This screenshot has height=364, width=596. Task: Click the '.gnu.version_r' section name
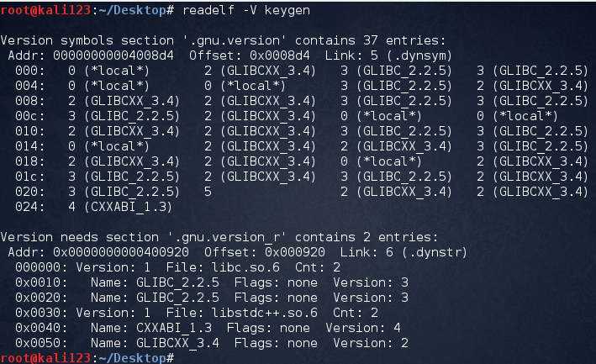coord(227,237)
